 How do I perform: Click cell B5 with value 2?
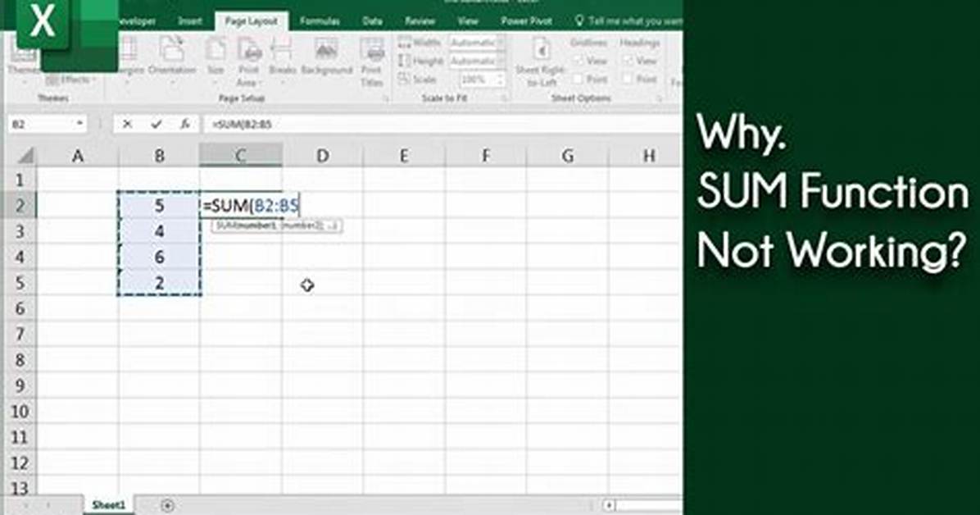tap(160, 282)
